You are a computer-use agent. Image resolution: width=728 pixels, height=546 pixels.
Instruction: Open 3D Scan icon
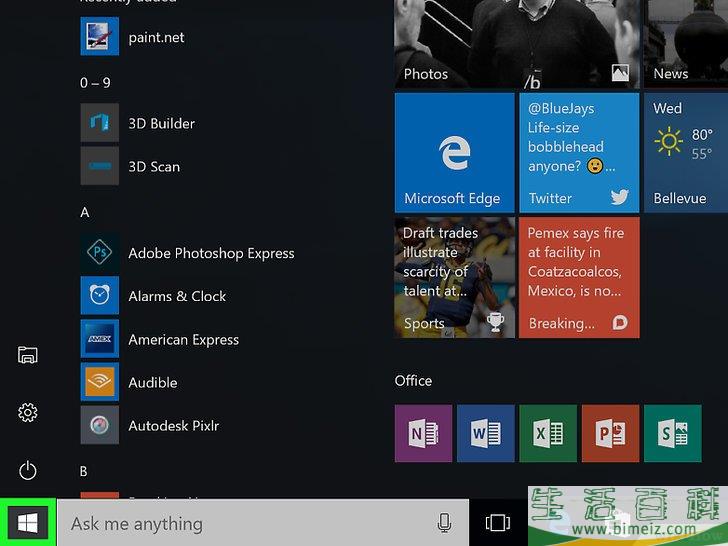click(x=99, y=166)
